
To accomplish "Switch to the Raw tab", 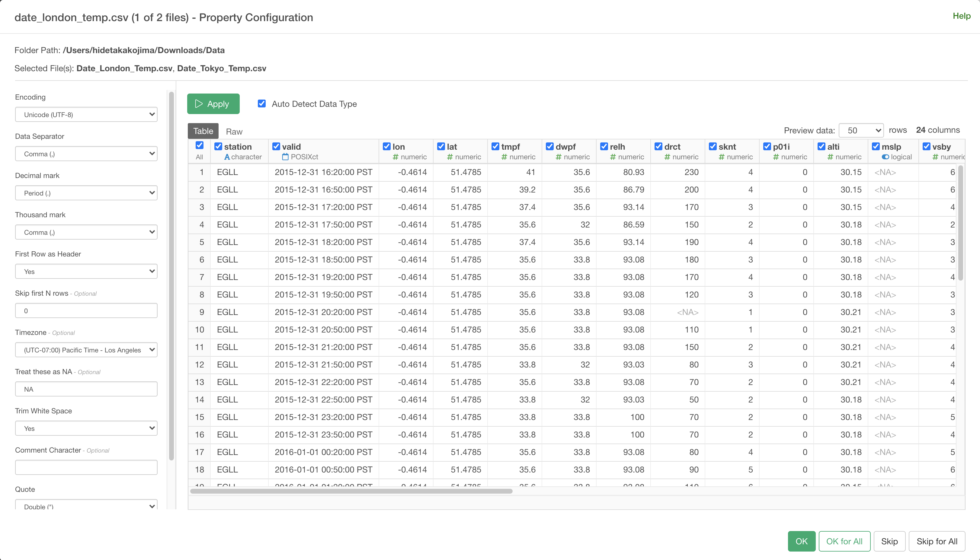I will tap(234, 132).
